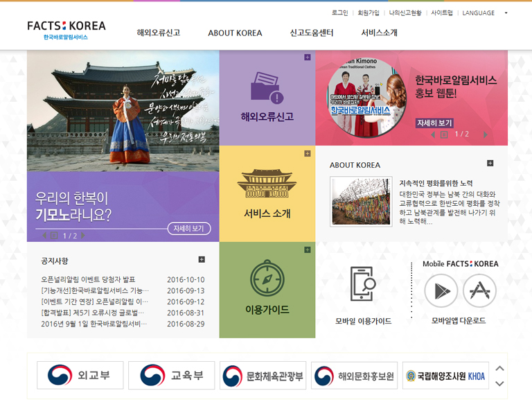Screen dimensions: 532x402
Task: Click the 로그인 link
Action: coord(339,13)
